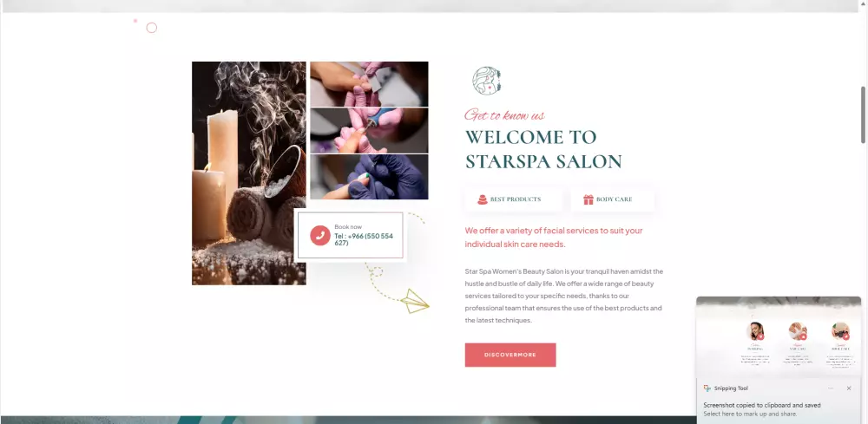Click the Snipping Tool app icon in notification
Viewport: 868px width, 424px height.
pyautogui.click(x=707, y=388)
